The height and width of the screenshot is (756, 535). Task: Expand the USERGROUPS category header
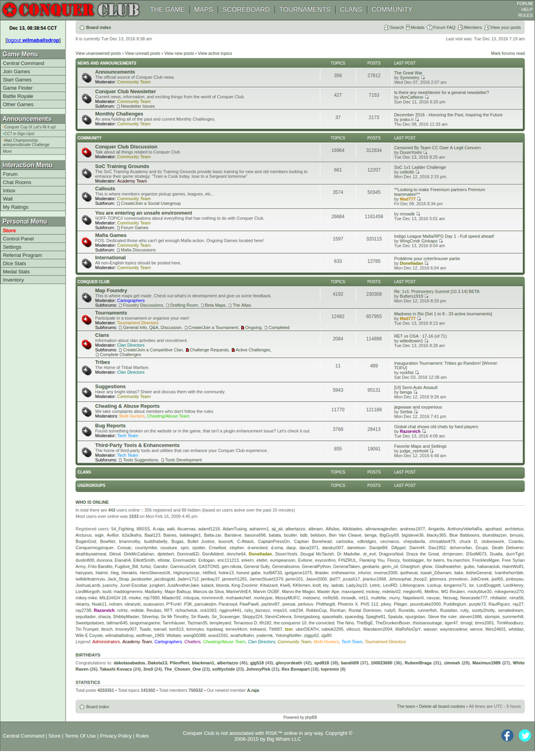tap(91, 486)
